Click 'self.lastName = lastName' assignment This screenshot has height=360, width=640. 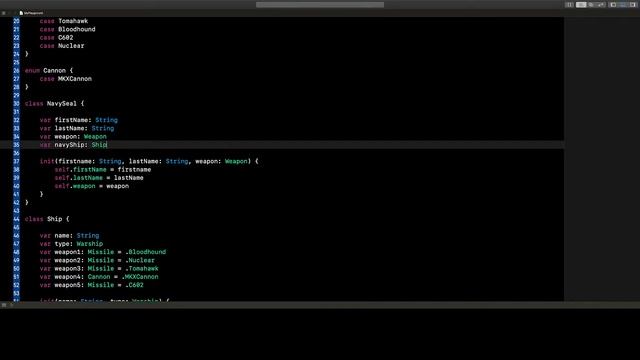pos(99,178)
